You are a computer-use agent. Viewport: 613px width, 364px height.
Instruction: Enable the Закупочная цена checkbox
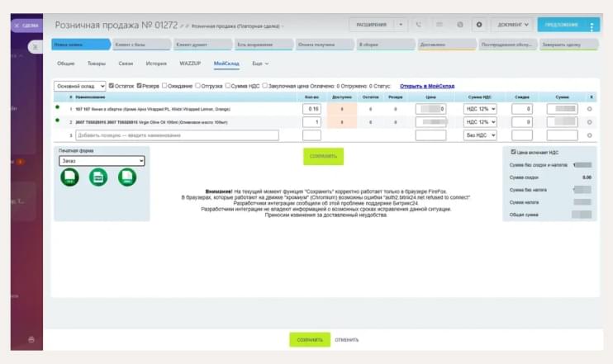click(264, 86)
